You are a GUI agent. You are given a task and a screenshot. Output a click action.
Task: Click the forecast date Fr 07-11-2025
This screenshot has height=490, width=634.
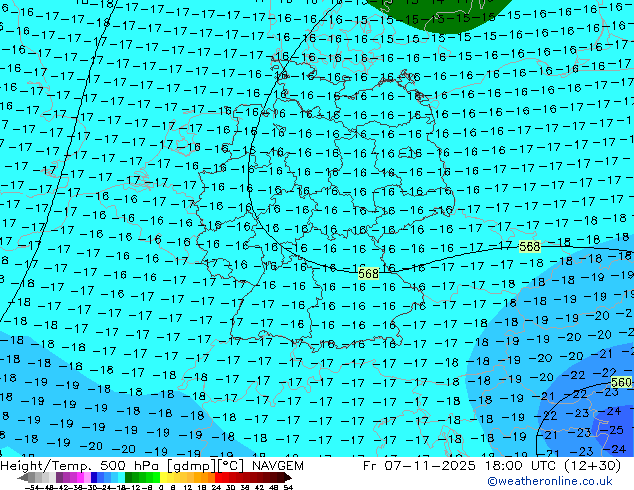419,466
